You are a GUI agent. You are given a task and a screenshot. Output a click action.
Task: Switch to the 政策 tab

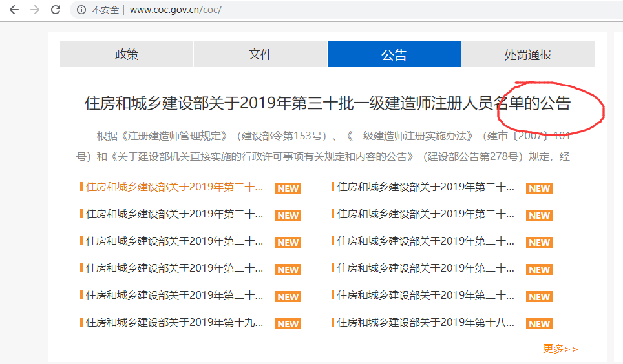127,54
